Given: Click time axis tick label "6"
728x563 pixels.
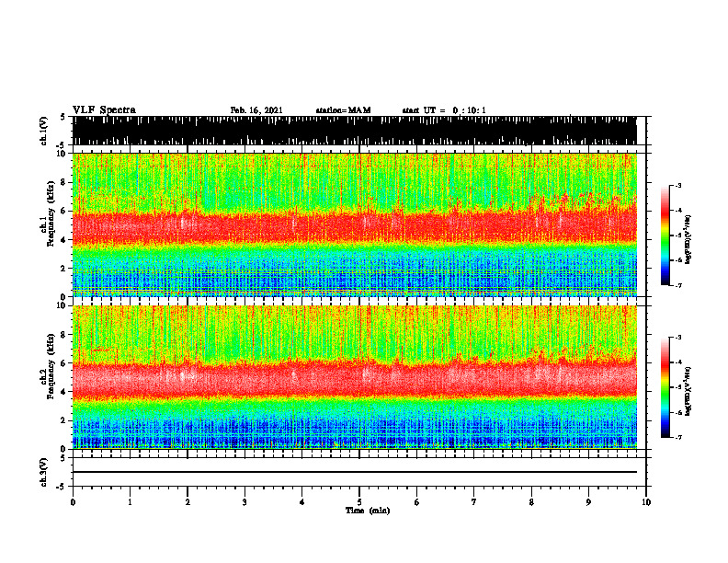Looking at the screenshot, I should [x=417, y=502].
